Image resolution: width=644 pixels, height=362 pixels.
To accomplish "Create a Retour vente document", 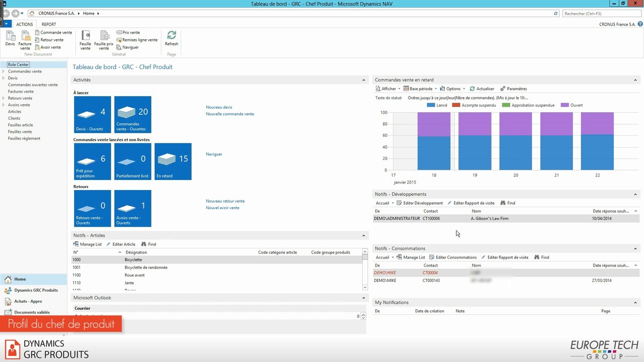I will pos(49,40).
